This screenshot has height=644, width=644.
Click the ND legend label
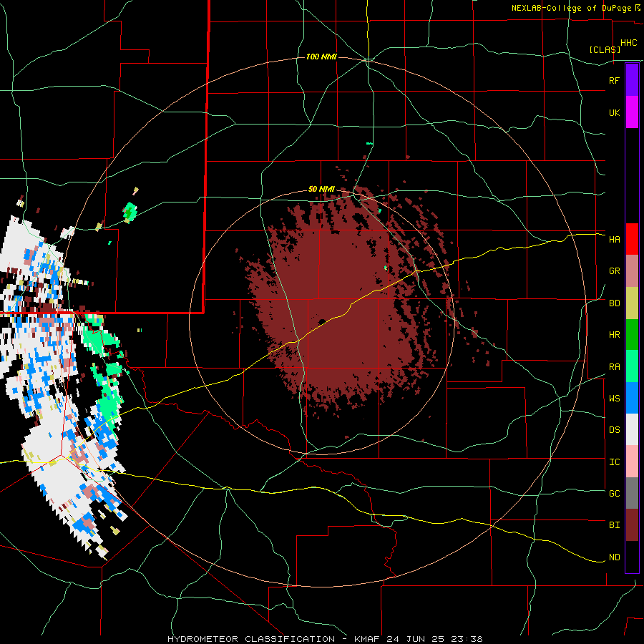[614, 557]
